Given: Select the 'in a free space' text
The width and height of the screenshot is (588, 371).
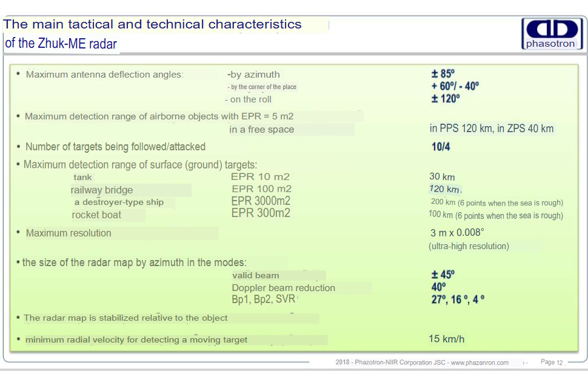Looking at the screenshot, I should point(262,129).
